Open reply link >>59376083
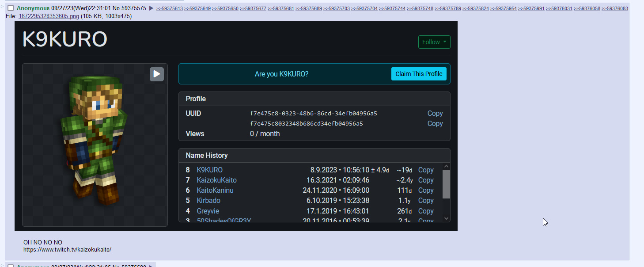This screenshot has height=267, width=644. [x=615, y=8]
